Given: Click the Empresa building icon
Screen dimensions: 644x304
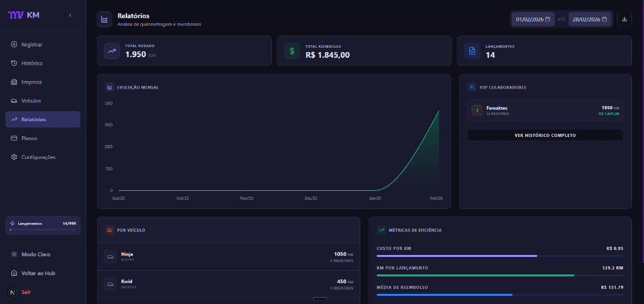Looking at the screenshot, I should (x=14, y=82).
